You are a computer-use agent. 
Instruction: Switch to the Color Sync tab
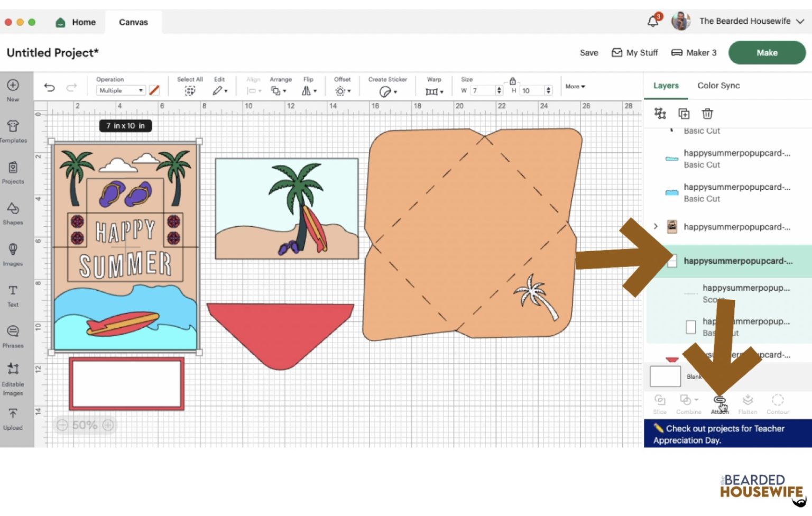[x=718, y=86]
